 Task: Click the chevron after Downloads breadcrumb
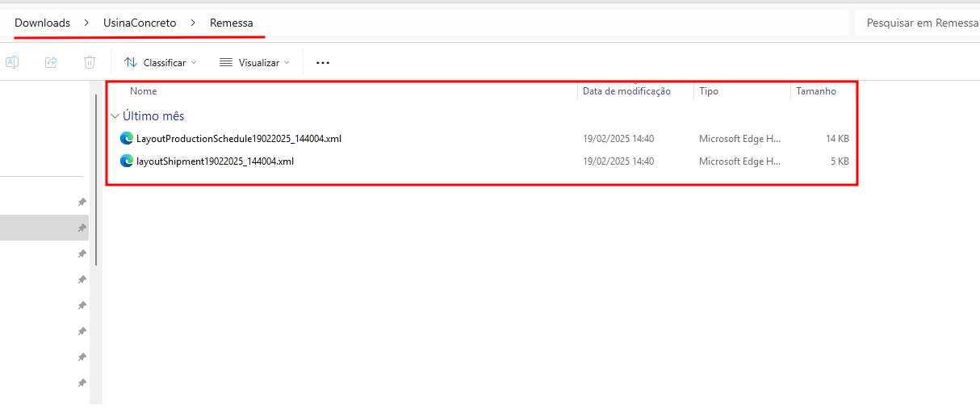point(86,23)
